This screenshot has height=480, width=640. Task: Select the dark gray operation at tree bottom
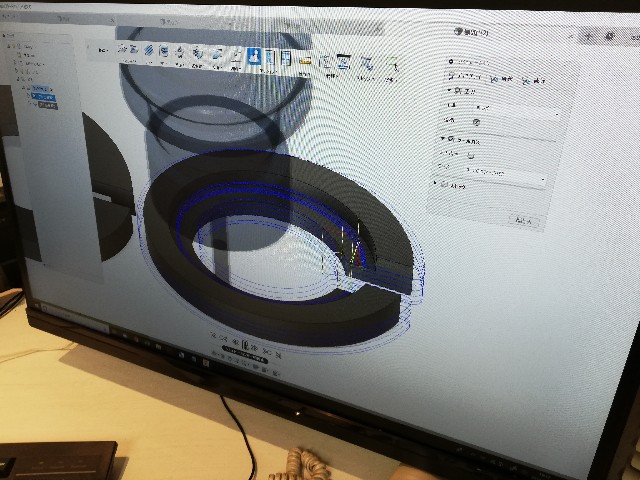click(48, 106)
